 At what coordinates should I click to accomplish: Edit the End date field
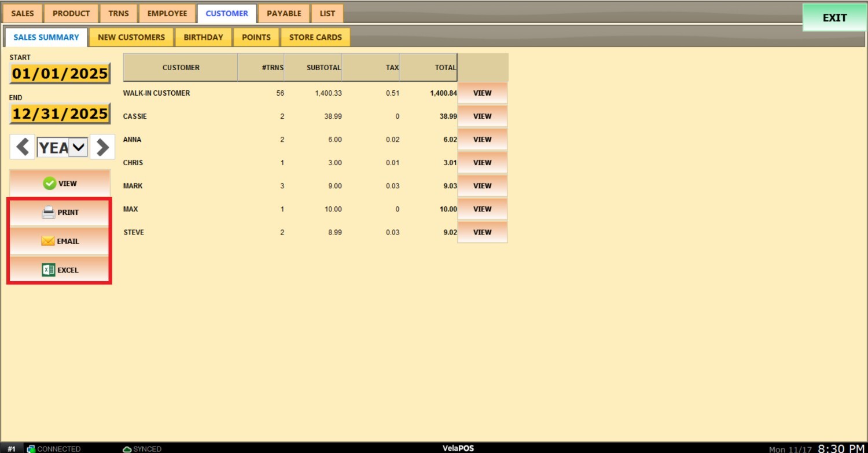[x=60, y=114]
